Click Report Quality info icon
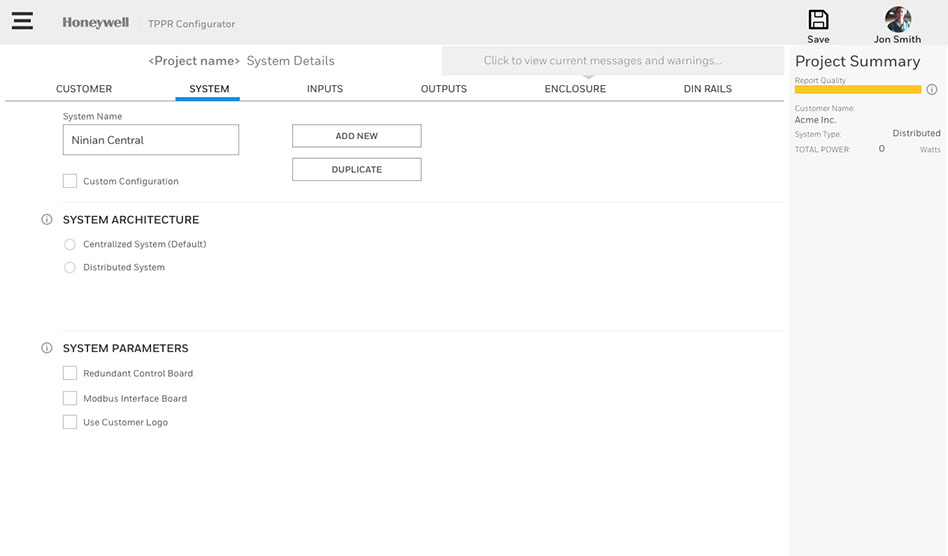The width and height of the screenshot is (948, 556). [932, 90]
